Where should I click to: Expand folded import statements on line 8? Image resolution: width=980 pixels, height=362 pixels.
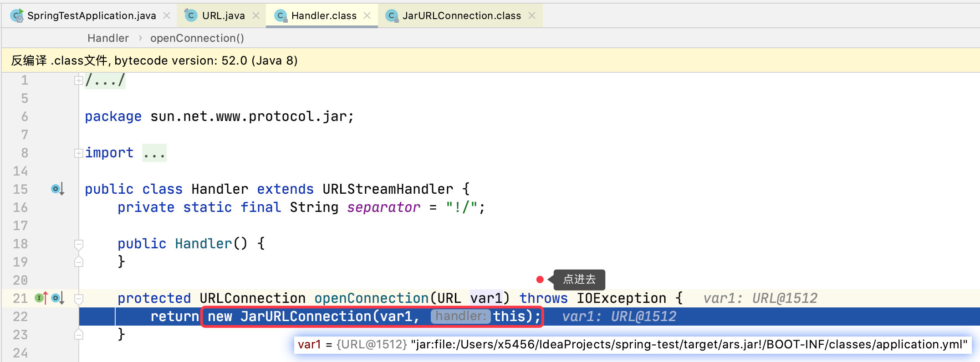78,153
